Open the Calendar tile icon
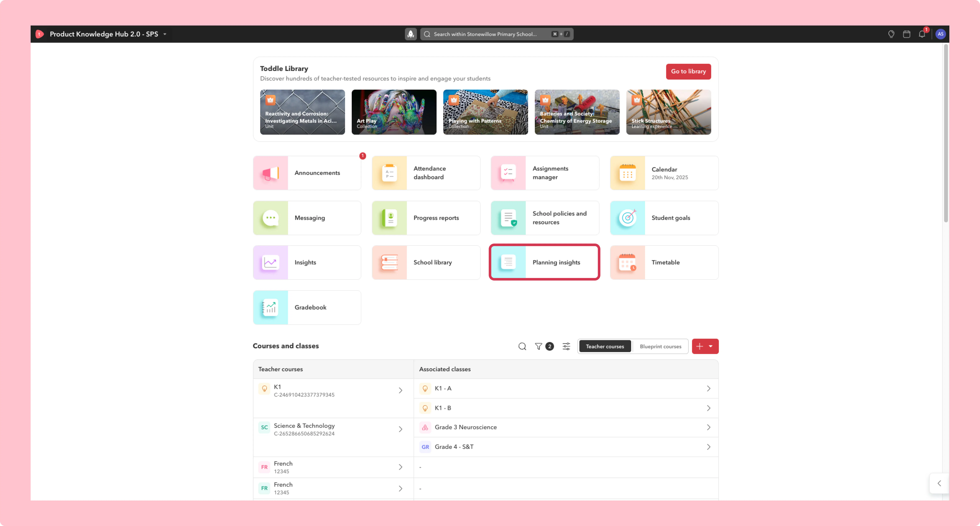Viewport: 980px width, 526px height. (x=628, y=173)
